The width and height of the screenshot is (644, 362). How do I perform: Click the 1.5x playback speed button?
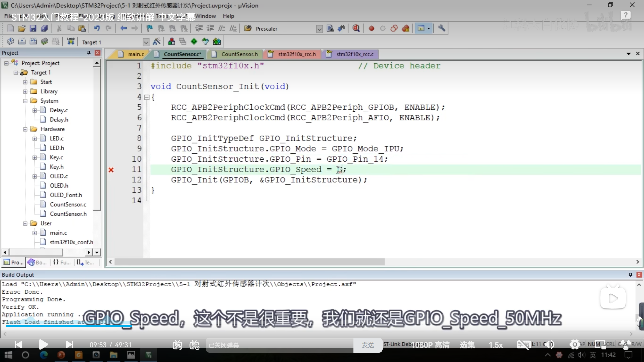pyautogui.click(x=496, y=345)
